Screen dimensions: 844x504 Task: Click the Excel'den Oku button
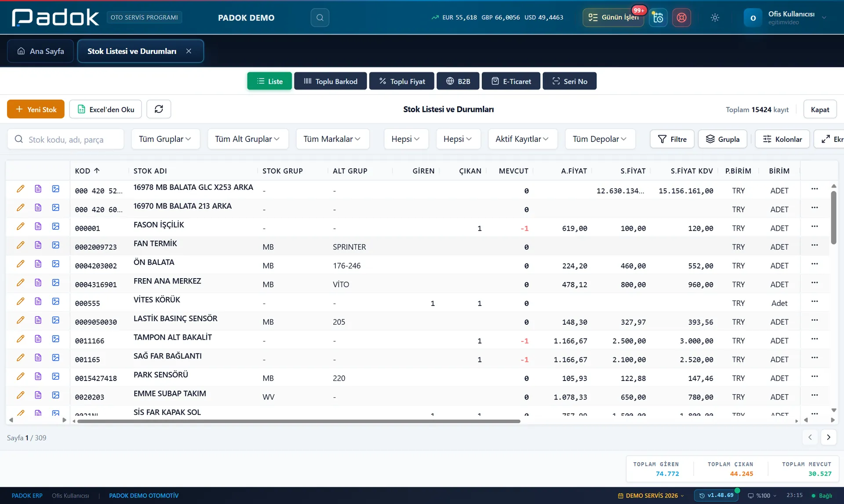click(x=105, y=109)
